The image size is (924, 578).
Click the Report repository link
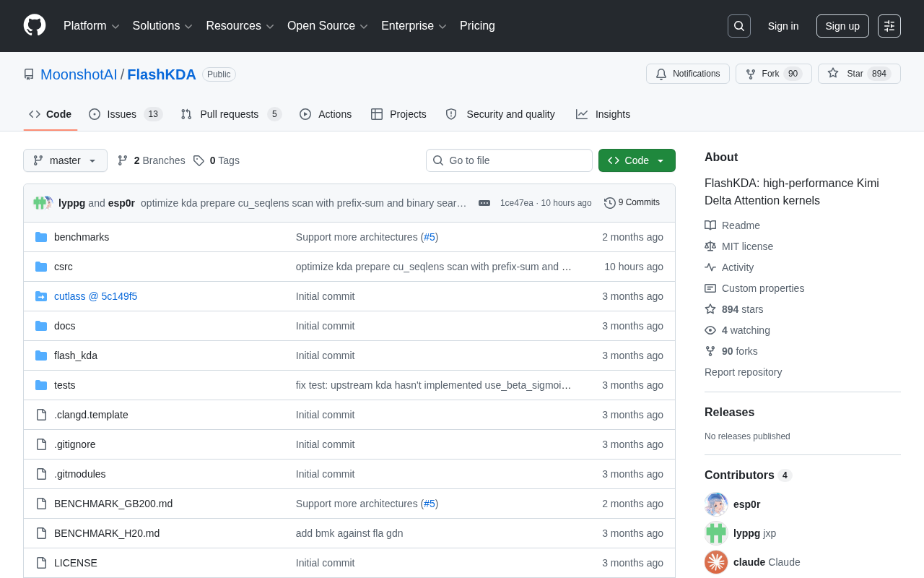(743, 372)
